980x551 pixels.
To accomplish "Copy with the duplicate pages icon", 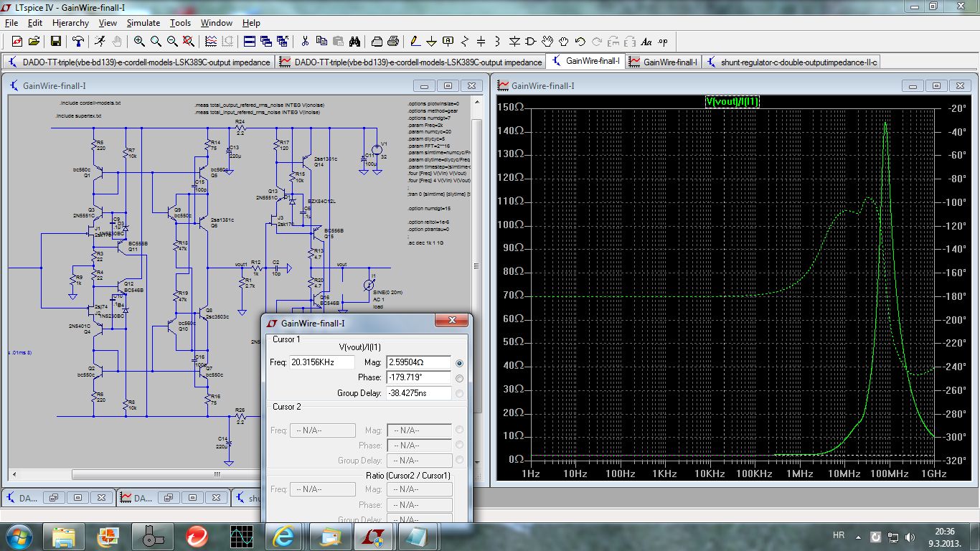I will (321, 42).
